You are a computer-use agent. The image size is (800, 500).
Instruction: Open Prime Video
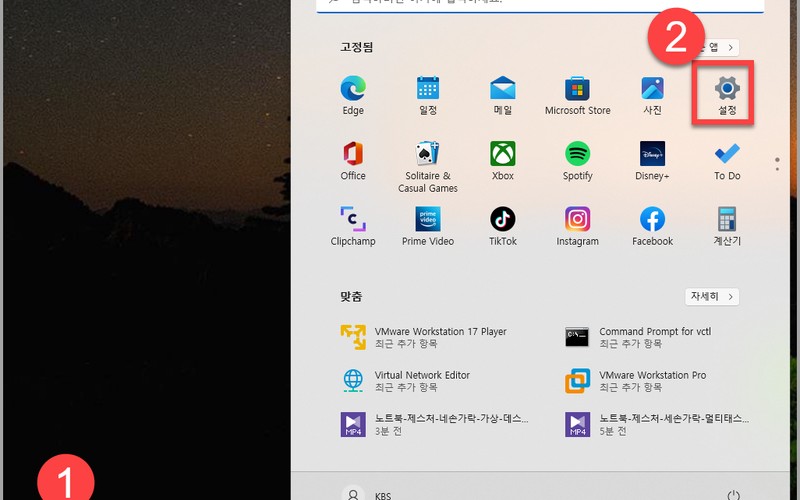point(428,227)
